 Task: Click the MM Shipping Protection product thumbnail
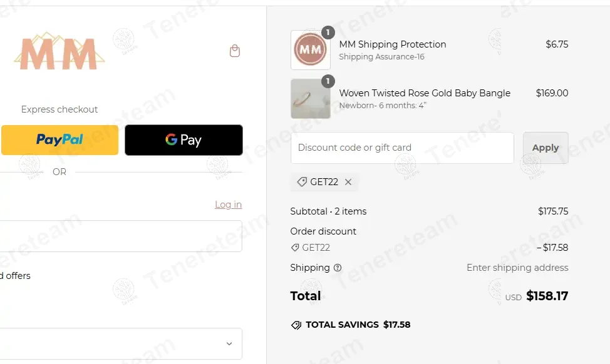310,50
